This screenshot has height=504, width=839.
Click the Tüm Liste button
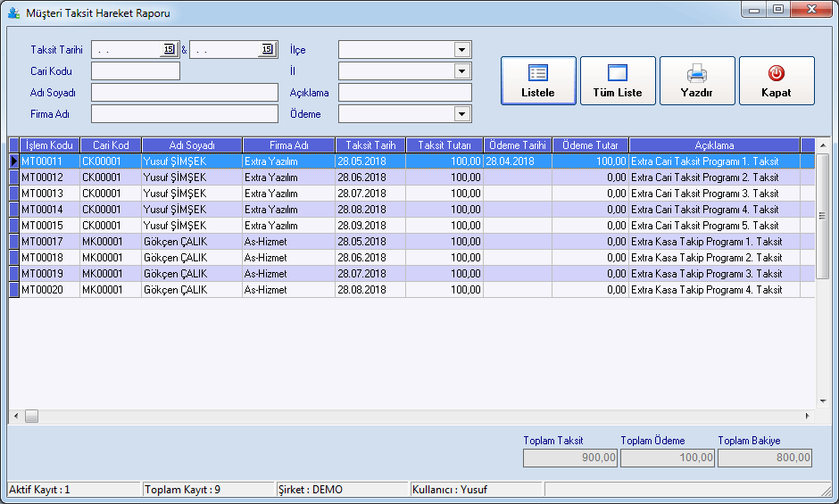pyautogui.click(x=618, y=81)
